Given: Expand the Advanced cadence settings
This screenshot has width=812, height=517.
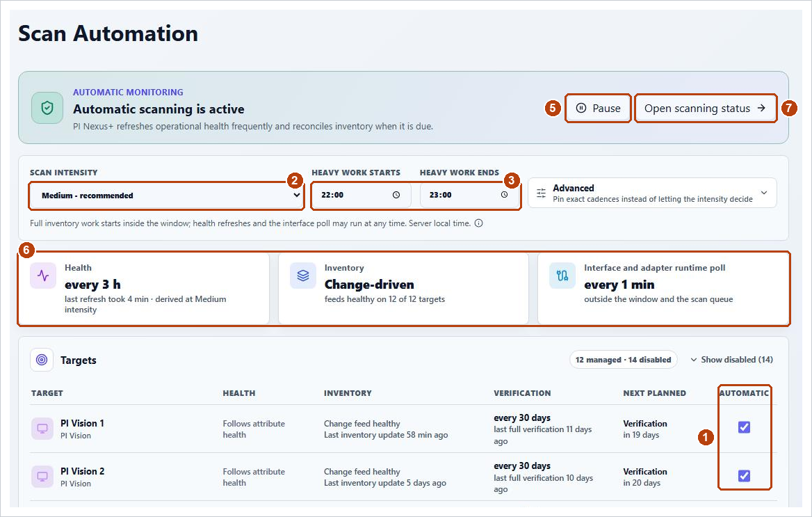Looking at the screenshot, I should click(652, 193).
